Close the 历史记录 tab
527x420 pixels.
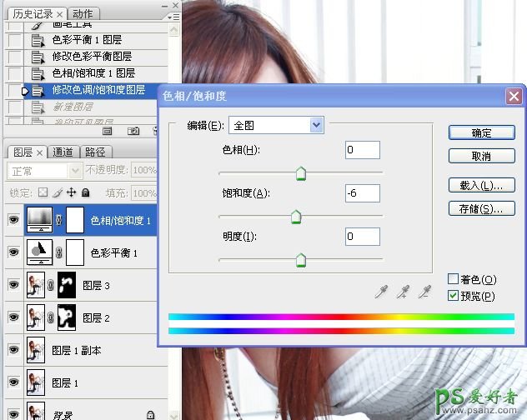coord(59,14)
